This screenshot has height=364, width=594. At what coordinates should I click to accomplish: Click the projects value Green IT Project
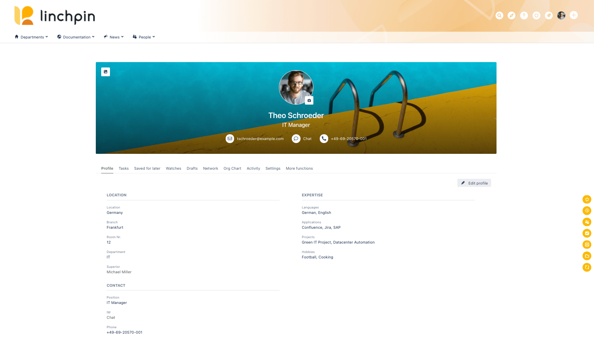316,242
